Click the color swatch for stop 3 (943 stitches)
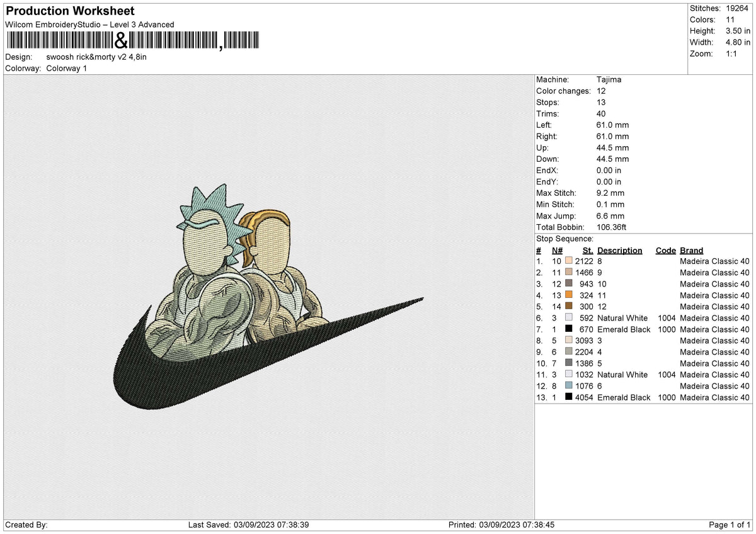Image resolution: width=756 pixels, height=534 pixels. coord(568,283)
